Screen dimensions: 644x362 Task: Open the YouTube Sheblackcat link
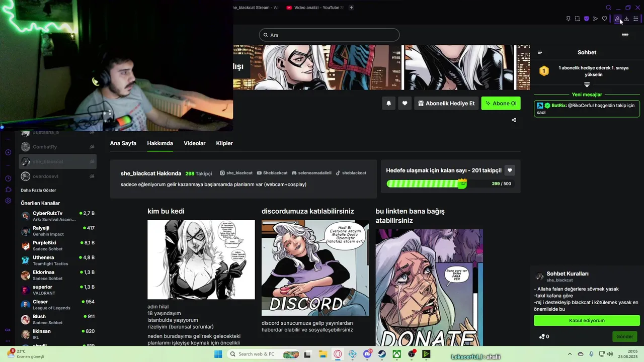pos(272,173)
